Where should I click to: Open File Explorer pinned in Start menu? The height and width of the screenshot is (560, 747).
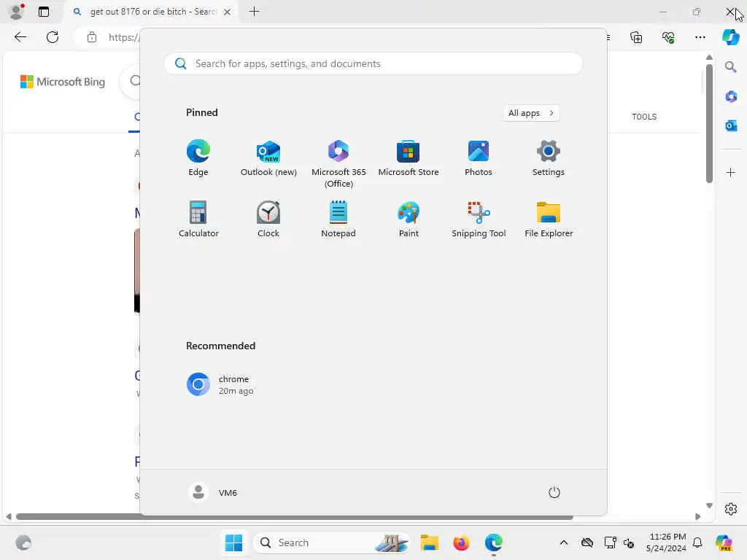click(549, 219)
